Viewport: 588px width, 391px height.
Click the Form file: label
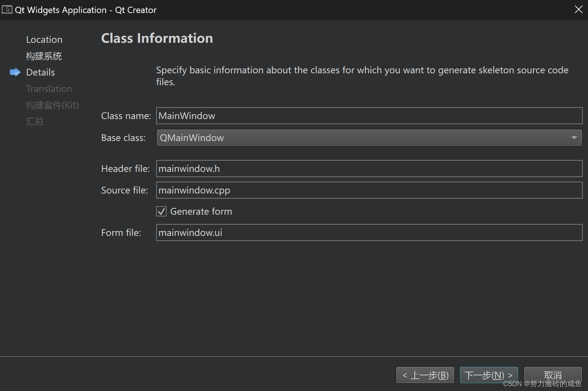(121, 233)
